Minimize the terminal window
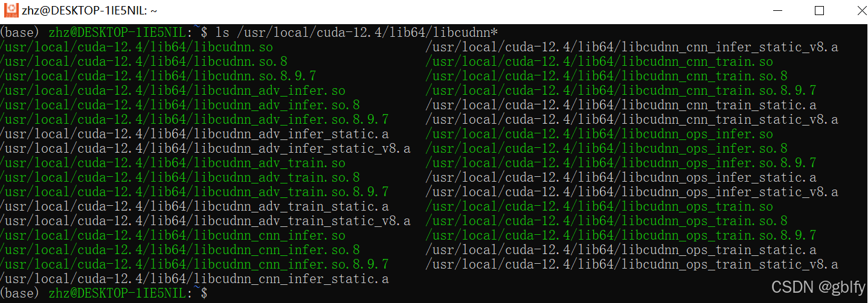This screenshot has height=303, width=868. tap(777, 11)
